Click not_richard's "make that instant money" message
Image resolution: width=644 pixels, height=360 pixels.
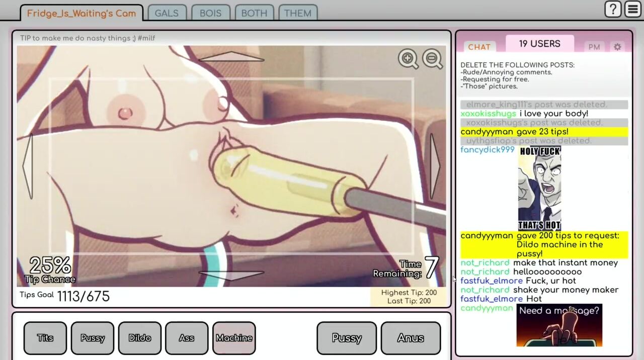pos(565,262)
